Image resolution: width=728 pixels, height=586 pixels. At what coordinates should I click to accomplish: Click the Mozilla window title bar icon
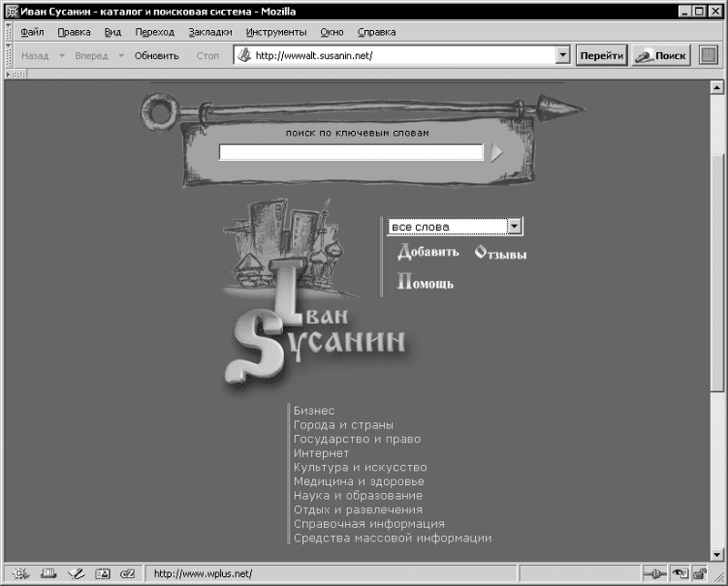click(x=12, y=11)
